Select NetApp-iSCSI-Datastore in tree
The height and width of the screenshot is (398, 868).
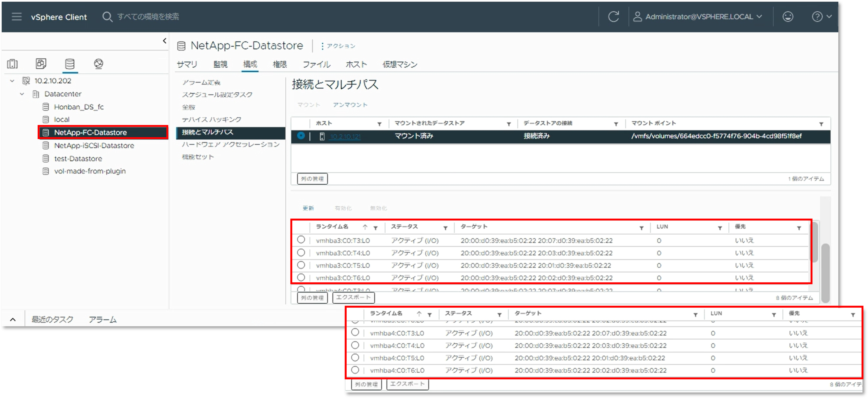(94, 146)
